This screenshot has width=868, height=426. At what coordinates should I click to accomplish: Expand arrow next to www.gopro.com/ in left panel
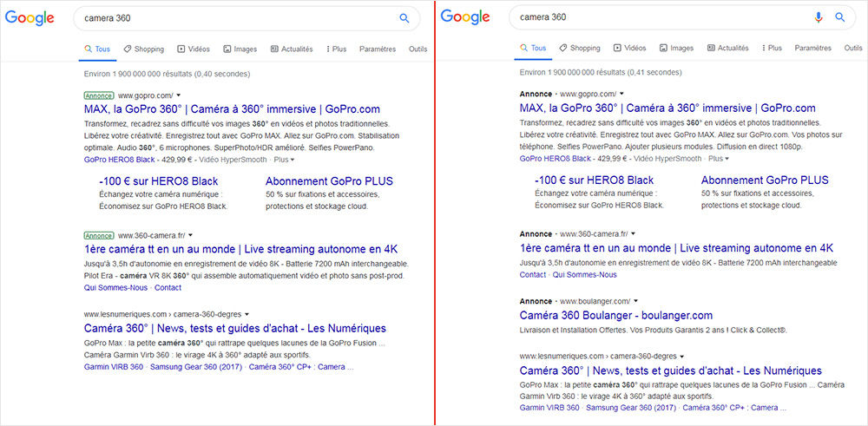click(178, 95)
